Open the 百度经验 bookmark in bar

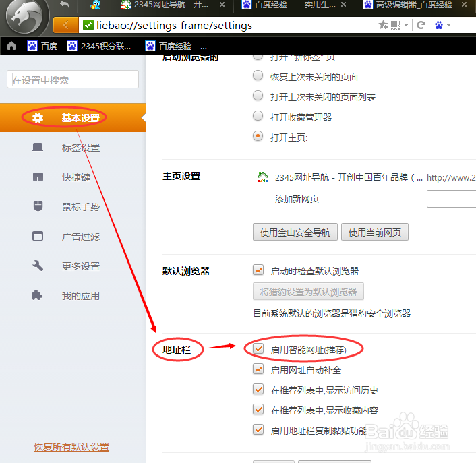(x=176, y=46)
